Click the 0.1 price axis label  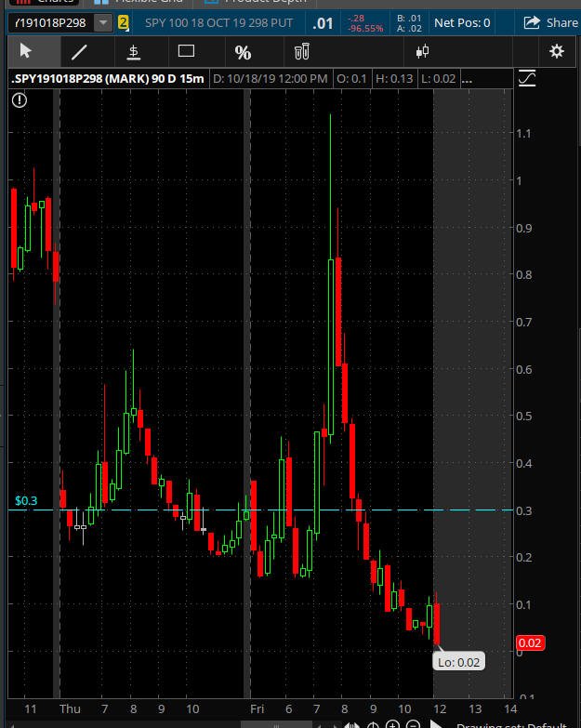(x=524, y=605)
